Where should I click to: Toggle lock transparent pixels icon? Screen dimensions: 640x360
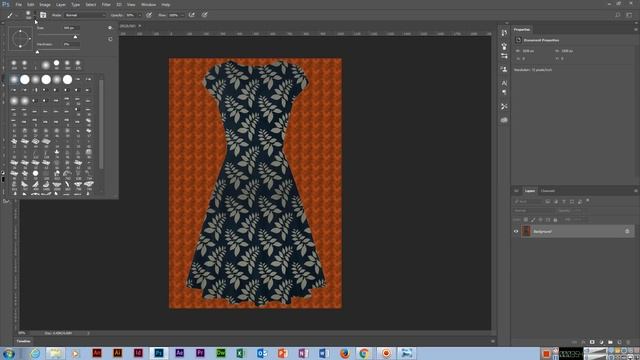tap(526, 220)
